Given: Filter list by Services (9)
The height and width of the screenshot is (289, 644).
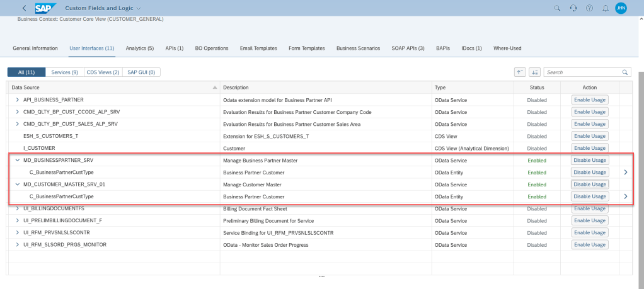Looking at the screenshot, I should (64, 72).
